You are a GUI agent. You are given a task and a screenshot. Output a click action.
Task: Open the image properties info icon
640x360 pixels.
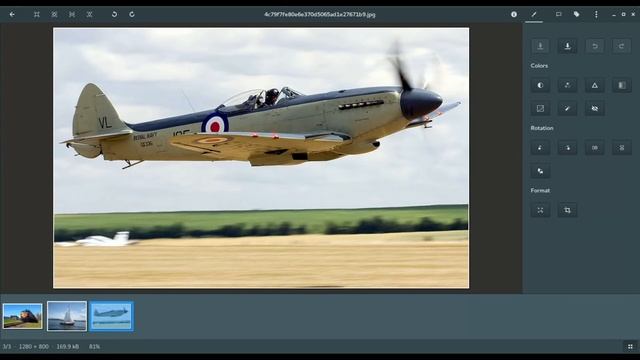(514, 14)
